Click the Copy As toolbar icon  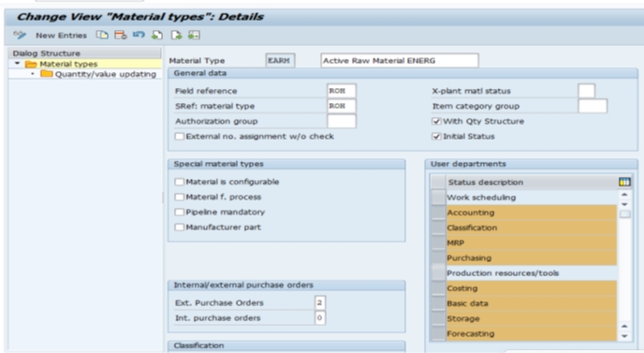102,35
